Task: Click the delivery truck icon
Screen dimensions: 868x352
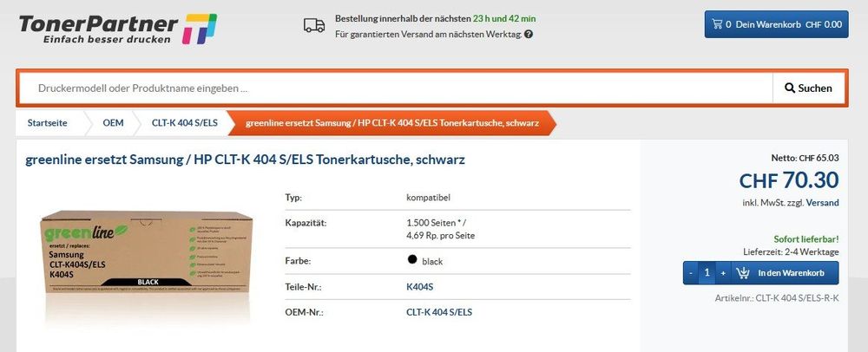Action: pos(314,26)
